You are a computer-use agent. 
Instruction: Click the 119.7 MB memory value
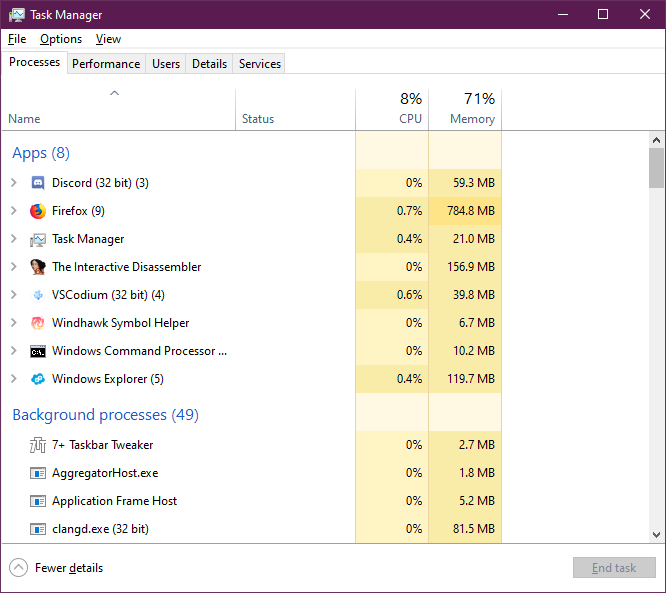click(471, 379)
